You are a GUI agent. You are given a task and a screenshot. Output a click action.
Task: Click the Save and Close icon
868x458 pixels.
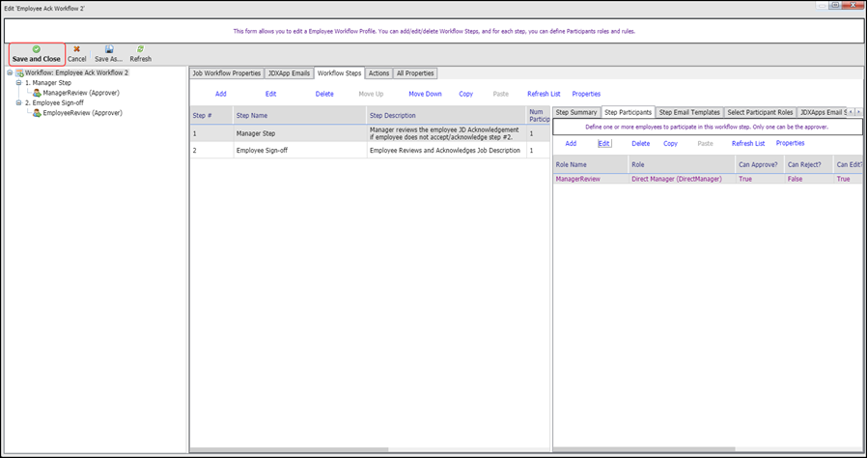coord(36,48)
